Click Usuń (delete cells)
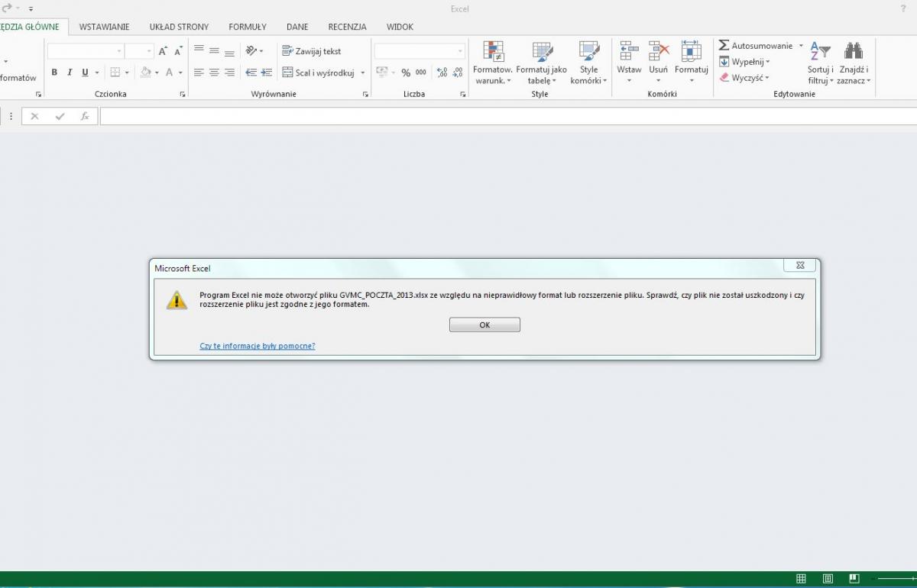 (658, 62)
